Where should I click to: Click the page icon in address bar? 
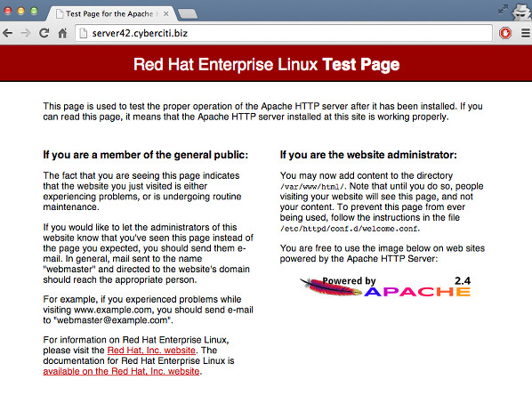coord(83,33)
